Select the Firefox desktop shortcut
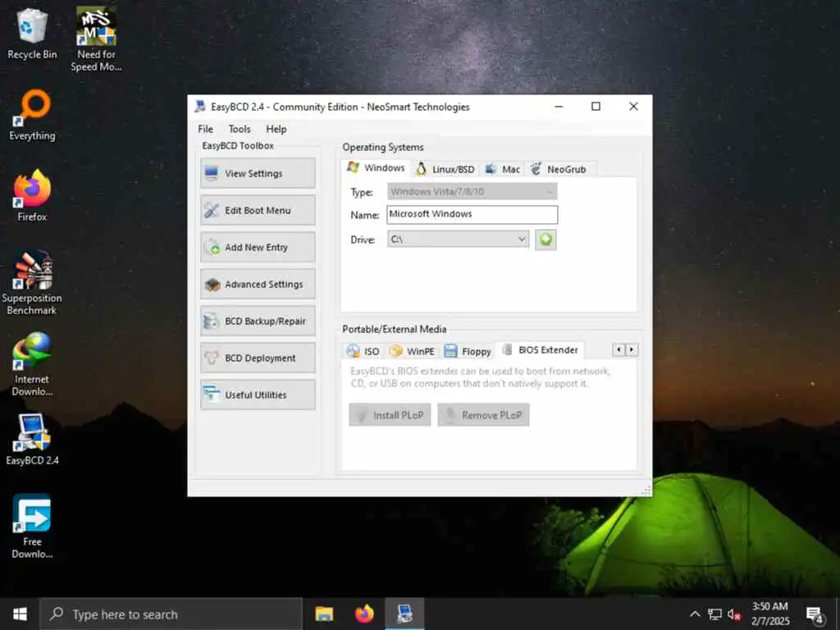 click(32, 195)
